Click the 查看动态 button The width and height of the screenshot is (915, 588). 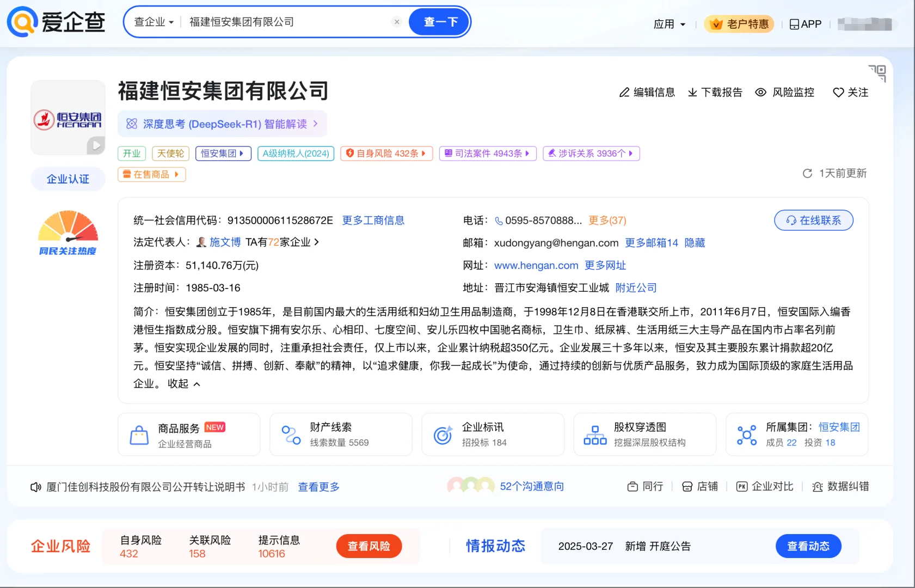tap(808, 546)
